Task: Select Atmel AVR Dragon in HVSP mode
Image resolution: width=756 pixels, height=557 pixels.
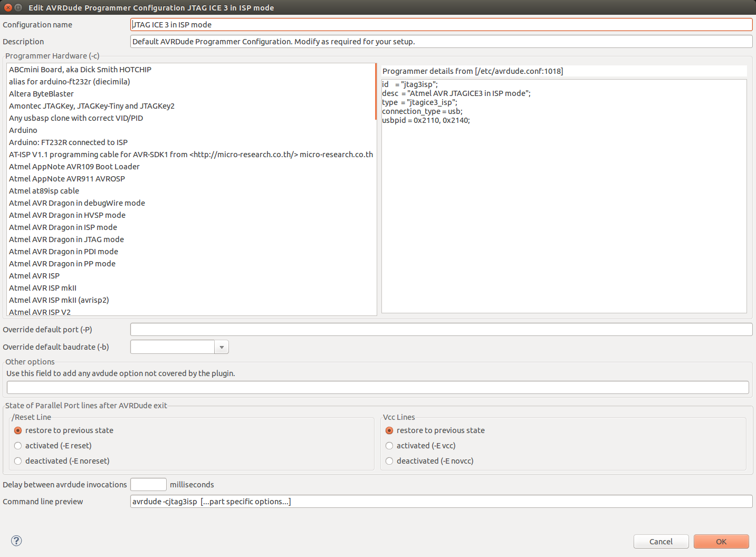Action: 190,215
